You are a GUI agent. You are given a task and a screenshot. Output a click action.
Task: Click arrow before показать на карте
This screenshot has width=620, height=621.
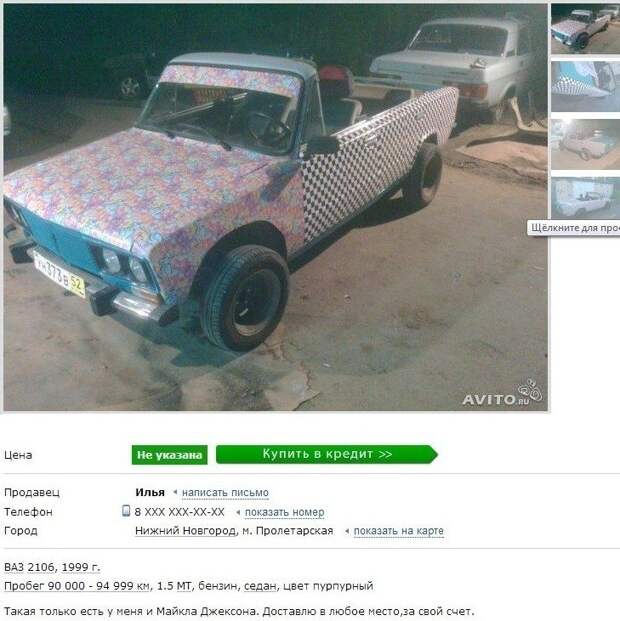347,531
